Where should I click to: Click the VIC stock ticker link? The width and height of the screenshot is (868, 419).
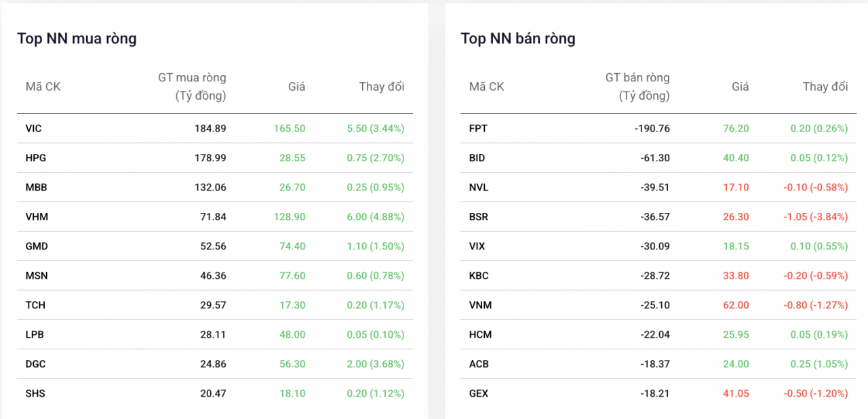(34, 128)
